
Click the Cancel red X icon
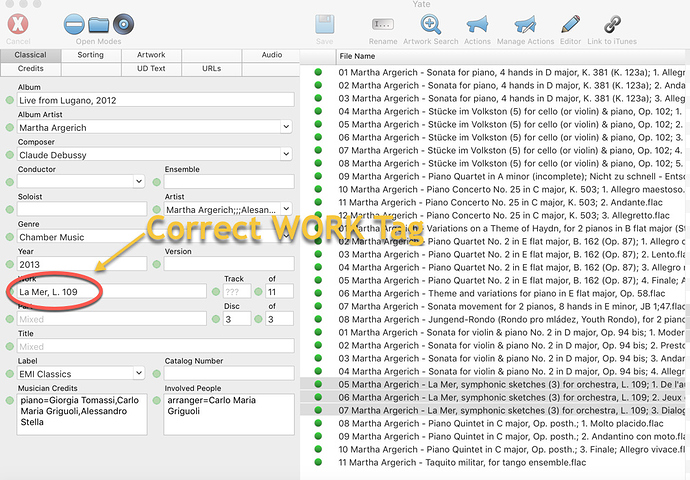pyautogui.click(x=18, y=24)
